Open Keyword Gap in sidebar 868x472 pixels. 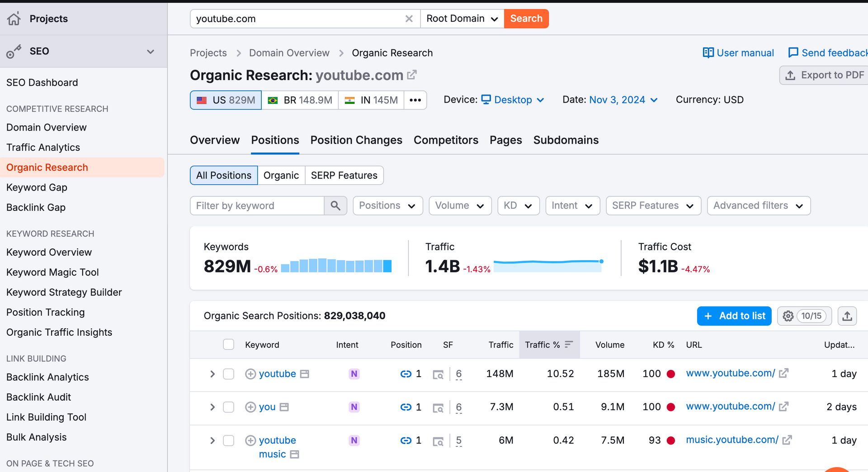(x=37, y=187)
